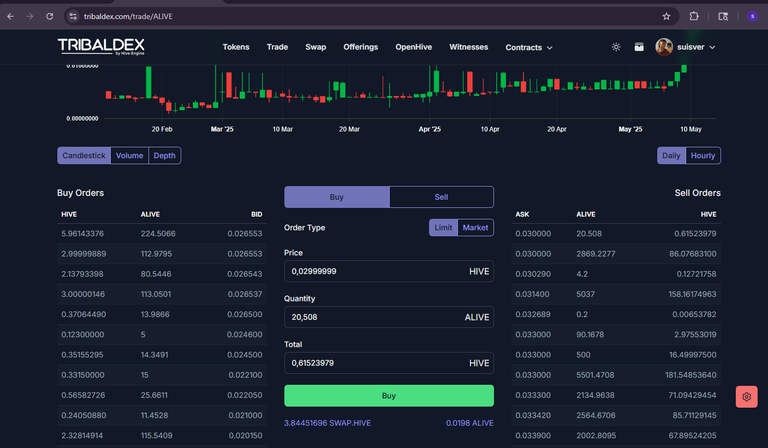Select buy order with bid 0.024600
768x448 pixels.
click(162, 334)
